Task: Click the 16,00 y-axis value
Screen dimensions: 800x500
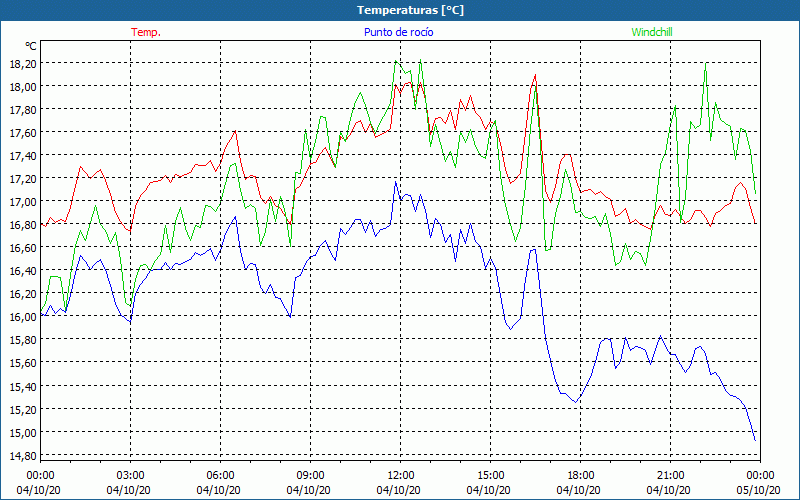Action: coord(23,316)
